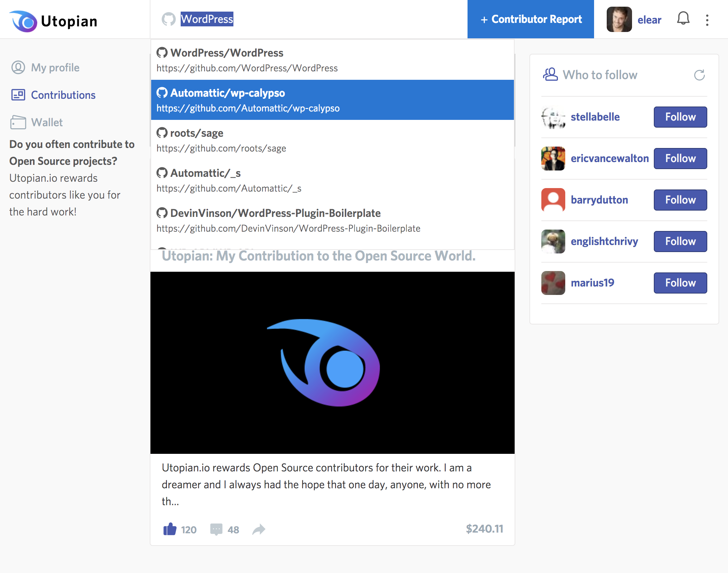This screenshot has height=573, width=728.
Task: Visit ericvancewalton's profile name
Action: point(610,158)
